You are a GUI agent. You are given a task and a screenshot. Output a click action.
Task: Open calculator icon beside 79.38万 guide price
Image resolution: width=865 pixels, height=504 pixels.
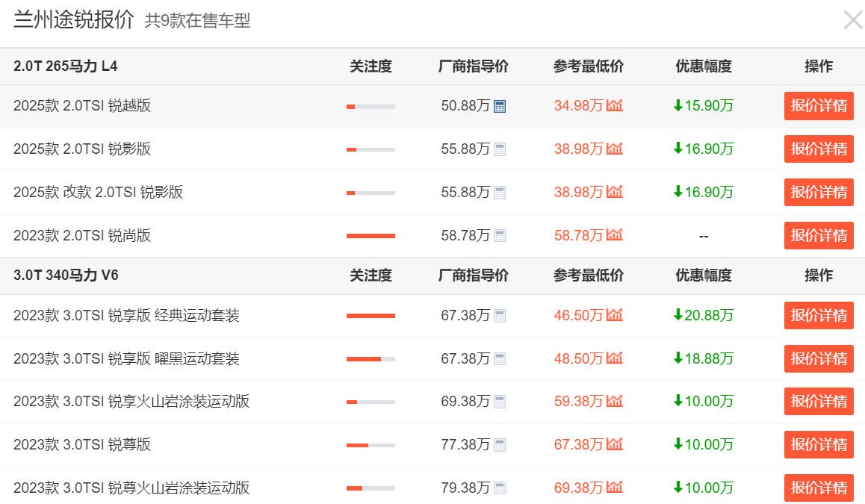[x=500, y=488]
